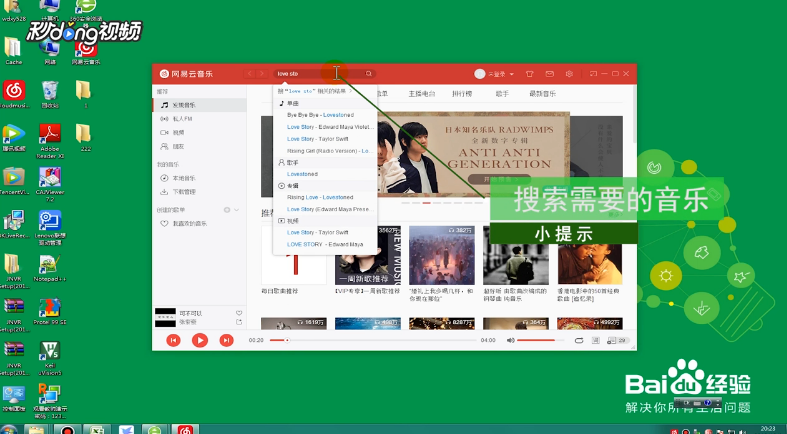Select 'Rising Girl (Radio Version)' suggestion

[x=325, y=151]
